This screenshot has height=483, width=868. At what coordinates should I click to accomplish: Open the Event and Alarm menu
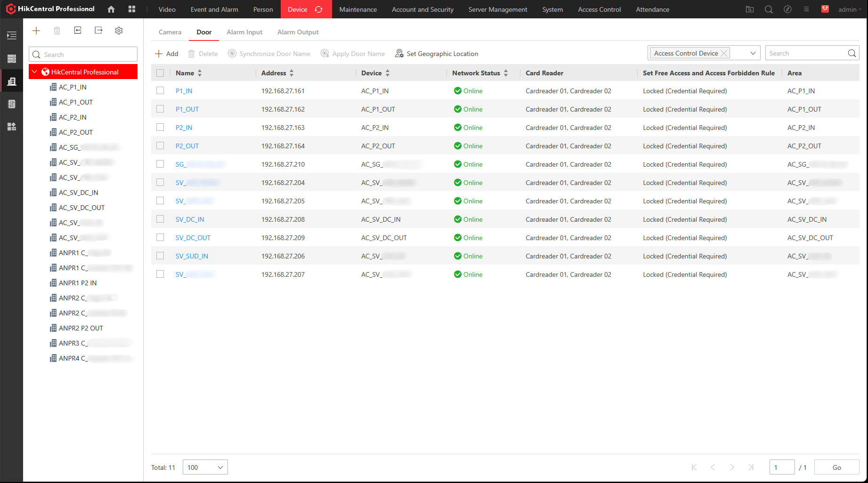(x=214, y=9)
